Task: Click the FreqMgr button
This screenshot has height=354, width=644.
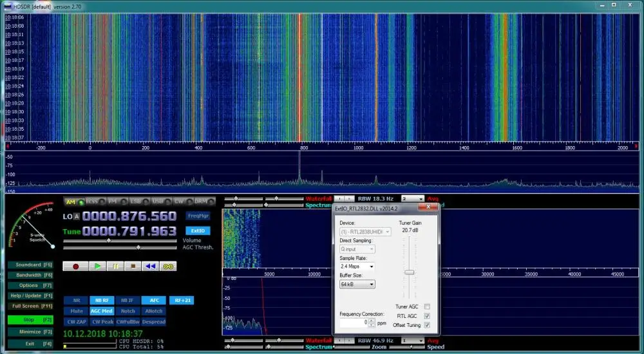Action: (198, 216)
